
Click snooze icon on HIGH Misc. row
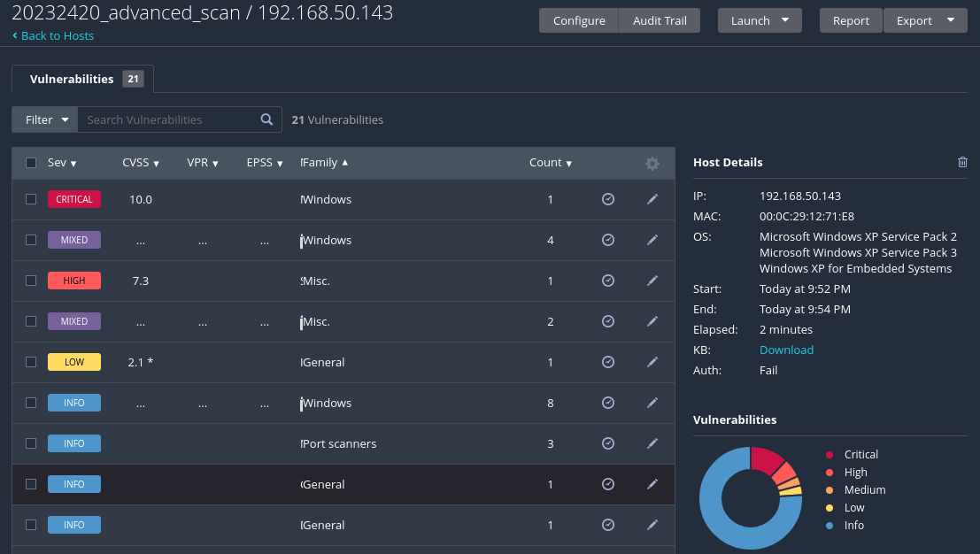click(x=608, y=281)
